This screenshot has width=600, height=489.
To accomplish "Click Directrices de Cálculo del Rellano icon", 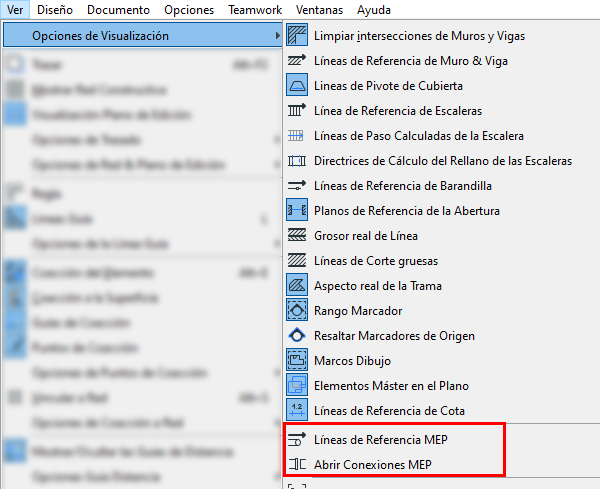I will click(297, 160).
